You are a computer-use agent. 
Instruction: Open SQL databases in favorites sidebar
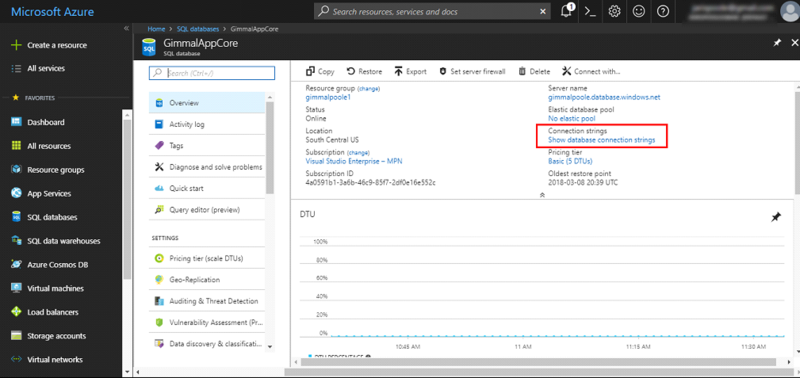pyautogui.click(x=52, y=217)
